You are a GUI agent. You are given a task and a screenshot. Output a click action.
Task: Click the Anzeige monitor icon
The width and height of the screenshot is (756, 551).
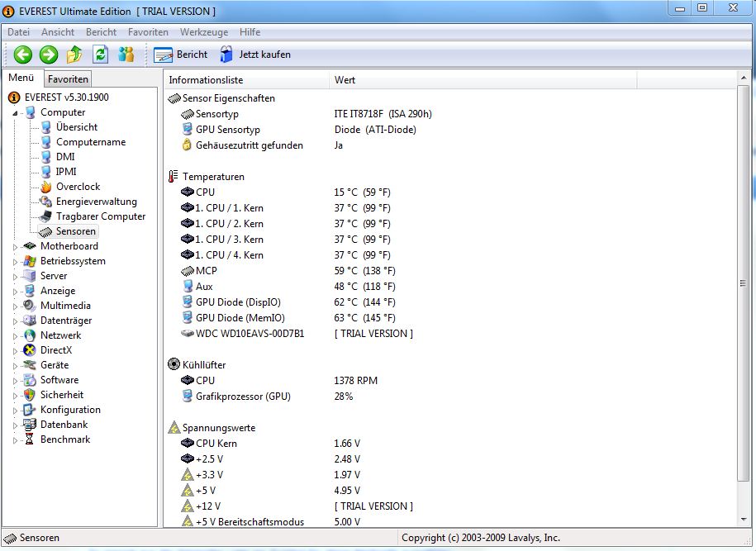pos(30,291)
